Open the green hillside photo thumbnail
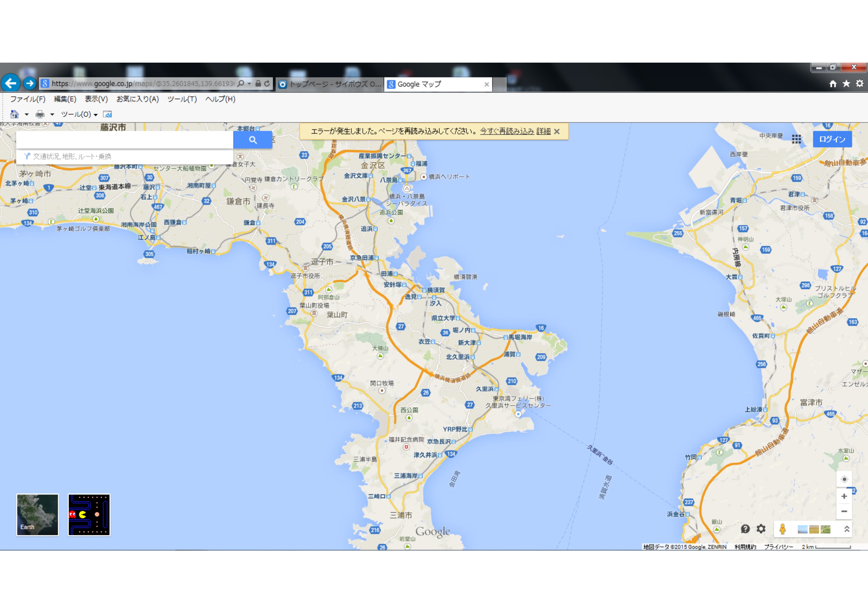 point(826,529)
